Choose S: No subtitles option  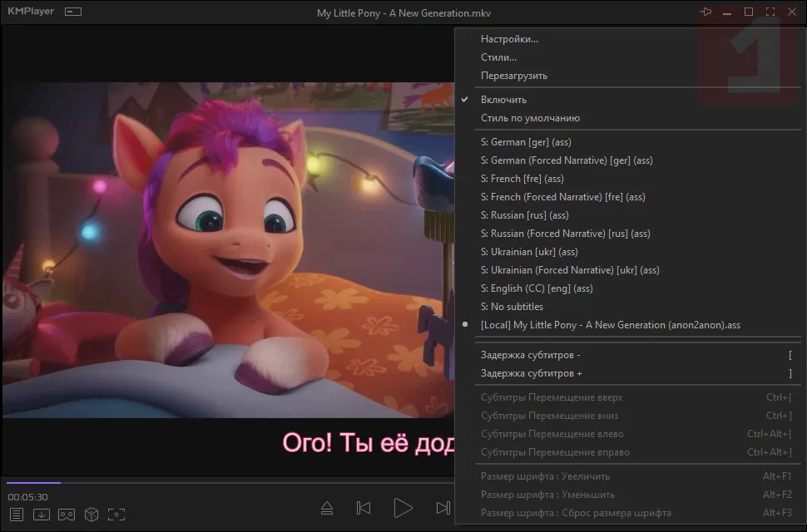click(x=628, y=307)
